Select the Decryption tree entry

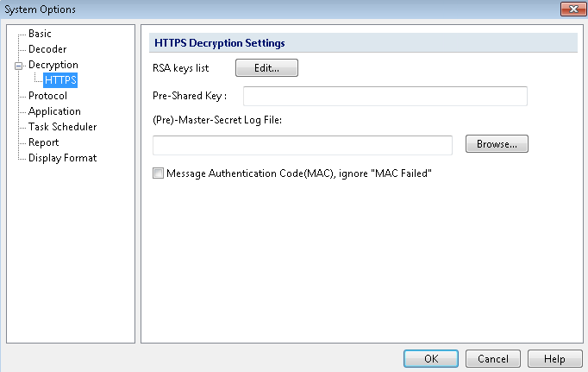[53, 65]
